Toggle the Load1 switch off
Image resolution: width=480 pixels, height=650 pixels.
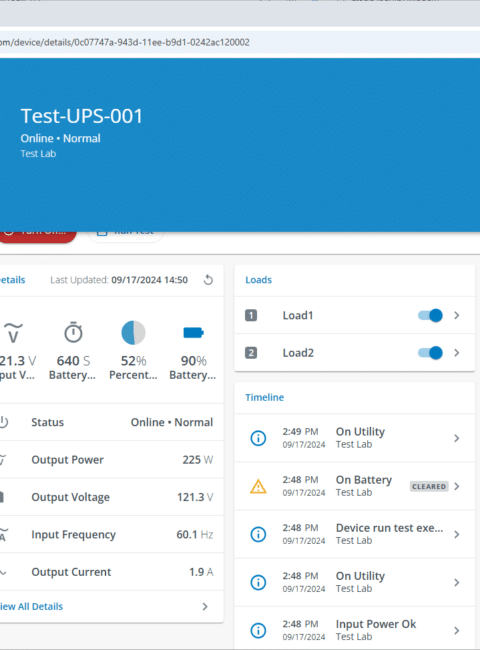tap(430, 315)
